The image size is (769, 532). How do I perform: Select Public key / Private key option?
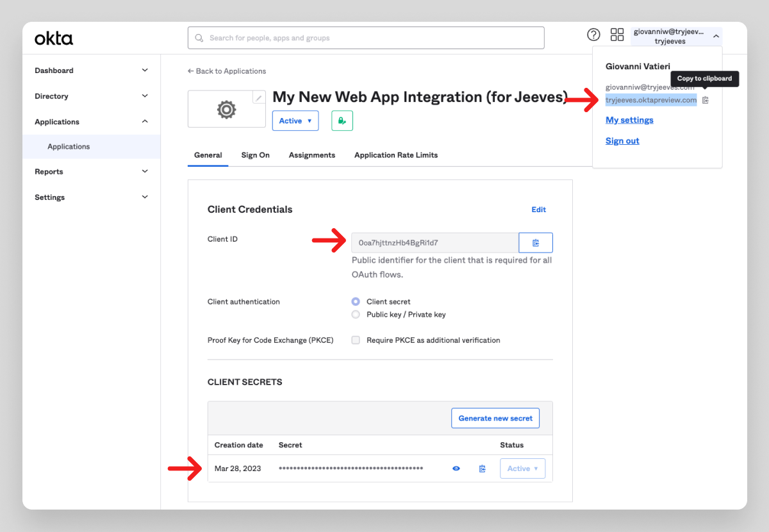pos(356,315)
